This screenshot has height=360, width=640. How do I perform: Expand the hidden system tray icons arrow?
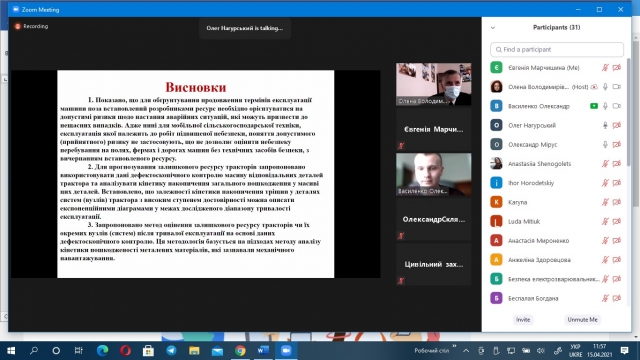466,351
